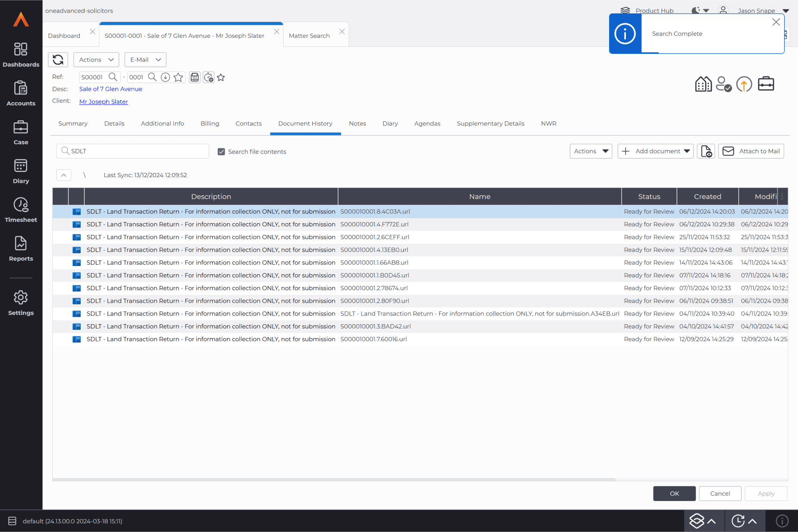Switch to the Billing tab
The height and width of the screenshot is (532, 798).
pos(210,123)
